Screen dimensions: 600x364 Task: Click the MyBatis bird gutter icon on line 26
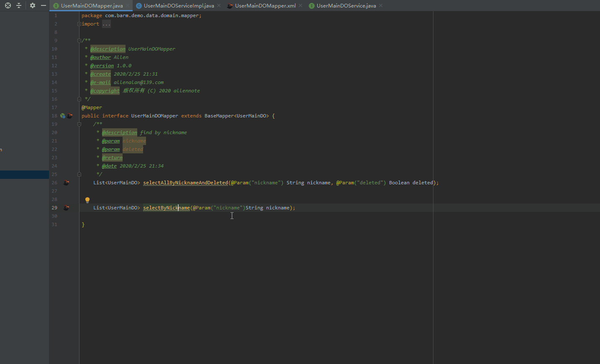coord(66,183)
